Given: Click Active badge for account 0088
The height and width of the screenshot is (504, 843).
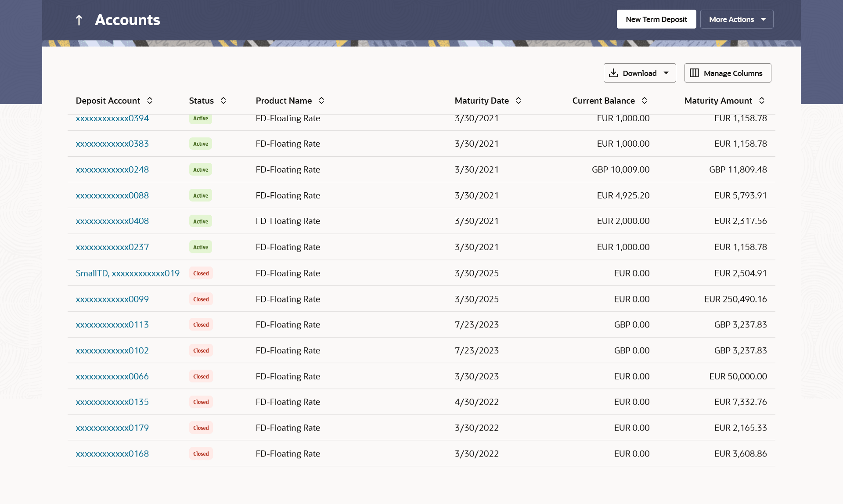Looking at the screenshot, I should click(x=201, y=195).
